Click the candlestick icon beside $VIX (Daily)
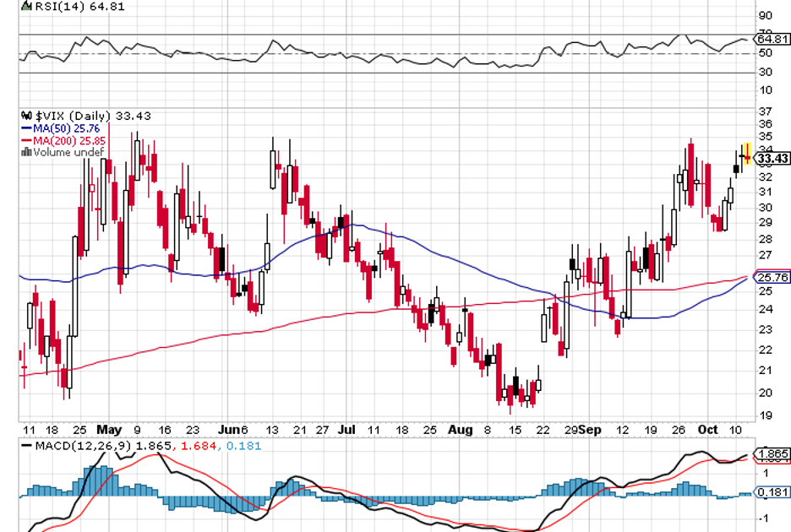This screenshot has width=791, height=532. click(26, 117)
